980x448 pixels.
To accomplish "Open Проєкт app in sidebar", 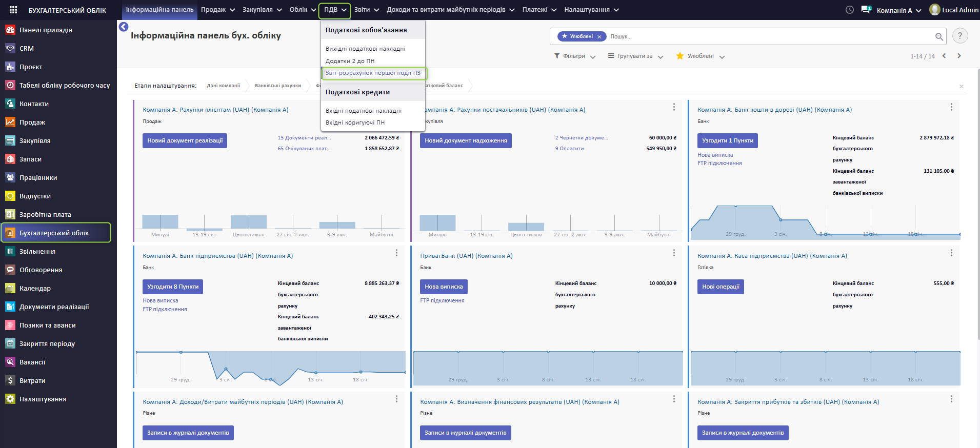I will (x=31, y=67).
